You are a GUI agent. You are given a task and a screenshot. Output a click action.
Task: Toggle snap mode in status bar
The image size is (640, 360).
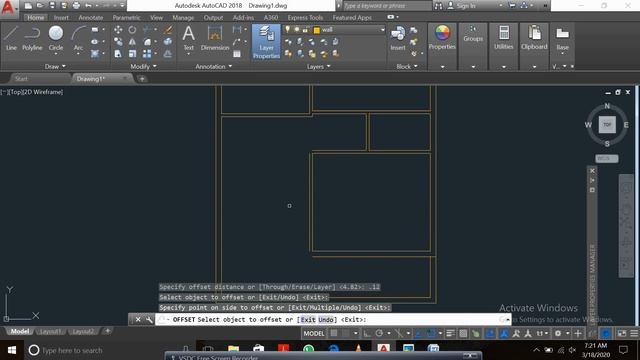coord(346,333)
